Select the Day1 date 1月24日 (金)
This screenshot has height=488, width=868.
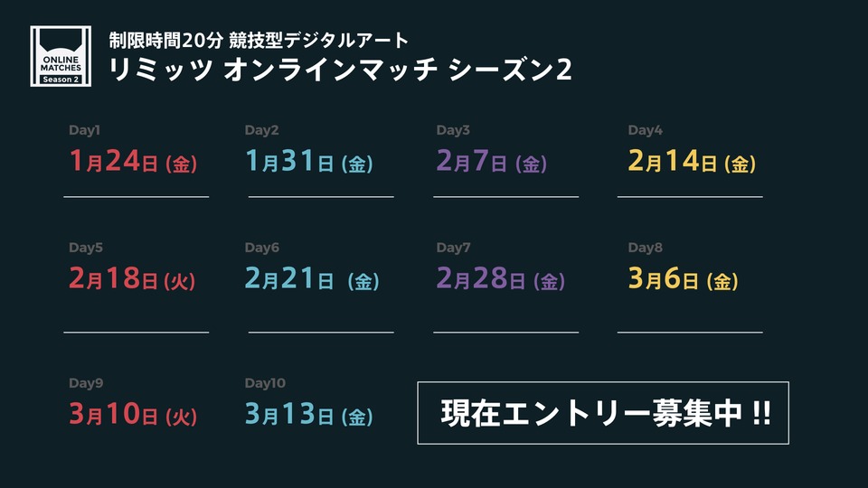click(x=133, y=161)
